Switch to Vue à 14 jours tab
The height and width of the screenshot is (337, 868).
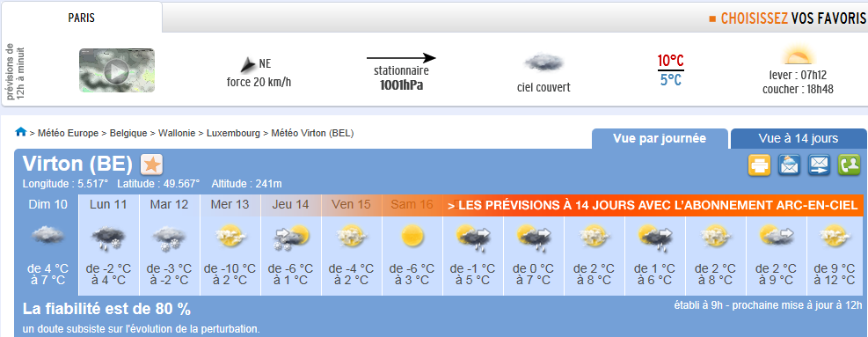[799, 138]
